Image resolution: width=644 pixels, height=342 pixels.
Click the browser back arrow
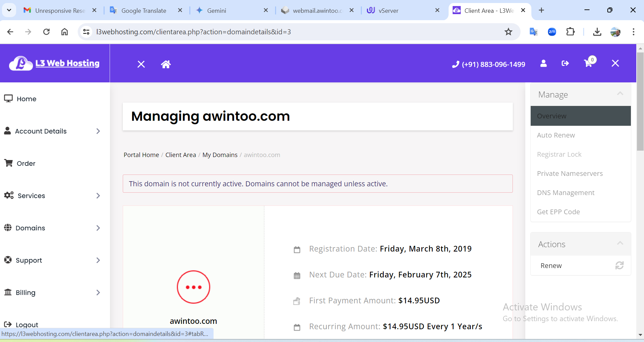pyautogui.click(x=10, y=32)
